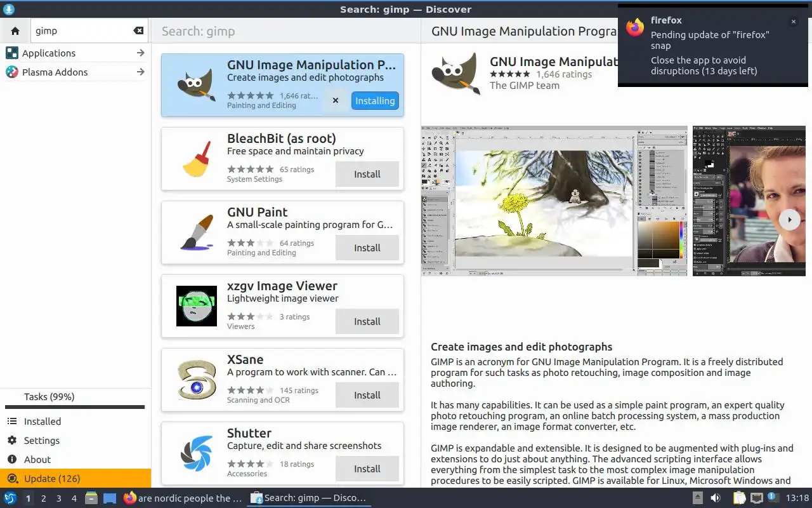Open Update (126) page
Viewport: 812px width, 508px height.
click(x=75, y=479)
